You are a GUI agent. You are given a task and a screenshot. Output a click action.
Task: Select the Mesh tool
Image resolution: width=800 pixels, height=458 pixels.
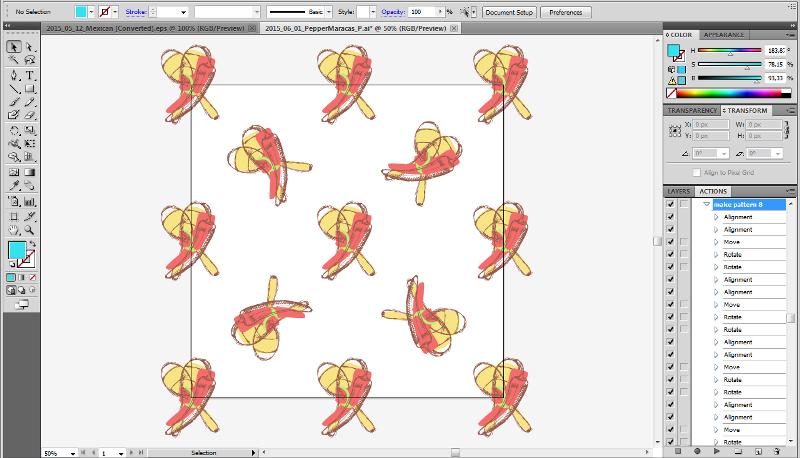(14, 172)
